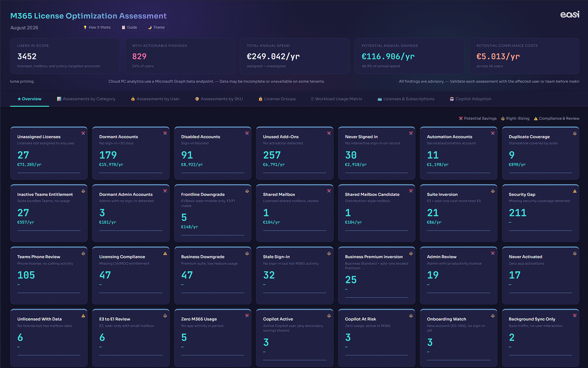
Task: Click the With Actionable Findings summary card
Action: [x=180, y=56]
